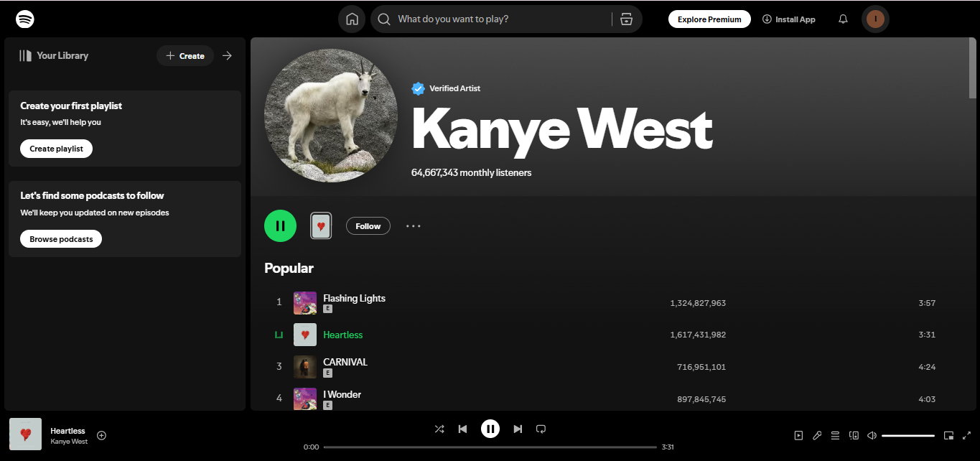
Task: Expand Your Library sidebar
Action: pyautogui.click(x=227, y=55)
